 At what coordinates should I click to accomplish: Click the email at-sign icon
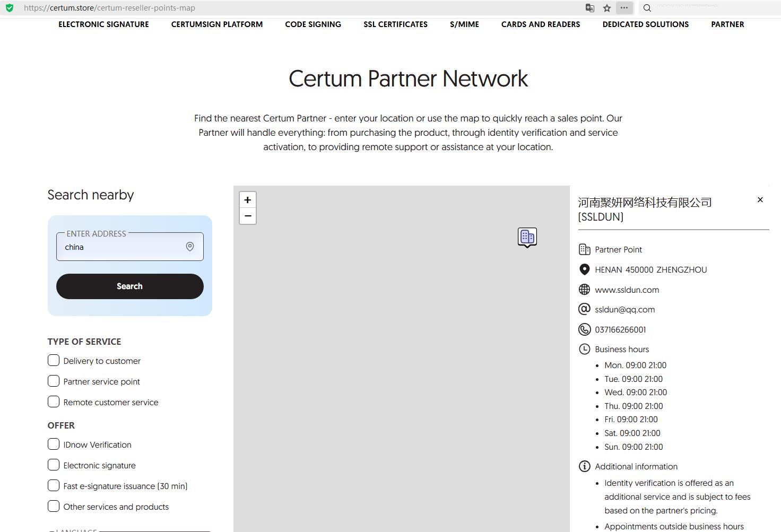[584, 309]
